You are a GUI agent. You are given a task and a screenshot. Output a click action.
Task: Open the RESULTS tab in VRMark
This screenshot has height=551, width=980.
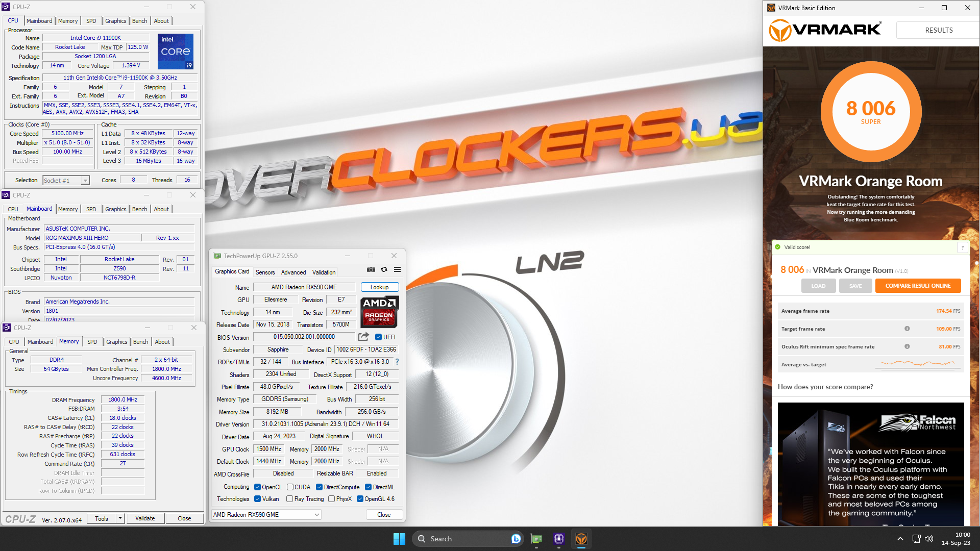938,30
